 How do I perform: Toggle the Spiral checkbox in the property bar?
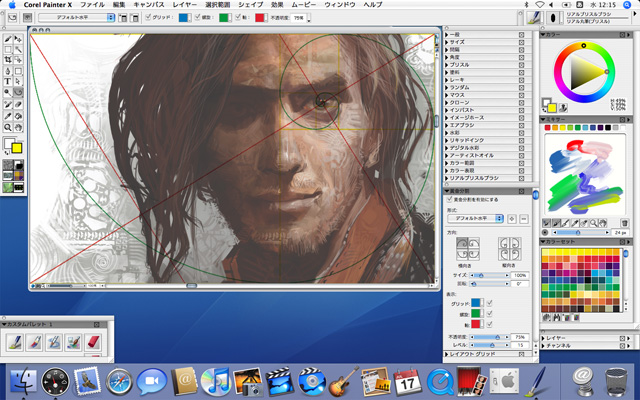(x=198, y=17)
